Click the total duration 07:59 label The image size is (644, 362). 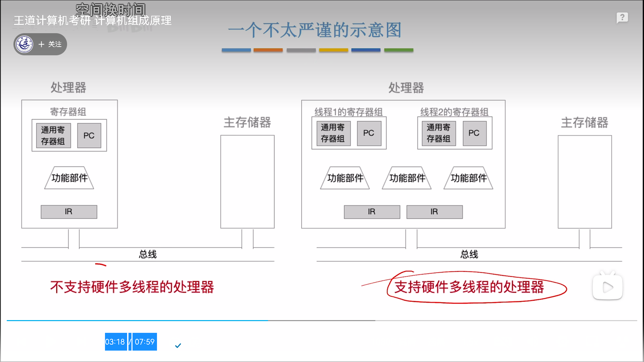(x=145, y=342)
